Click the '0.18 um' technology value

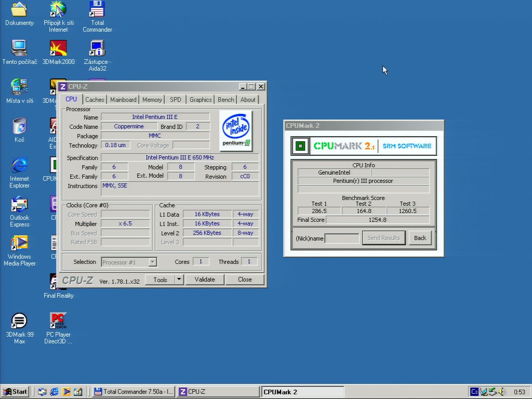115,145
